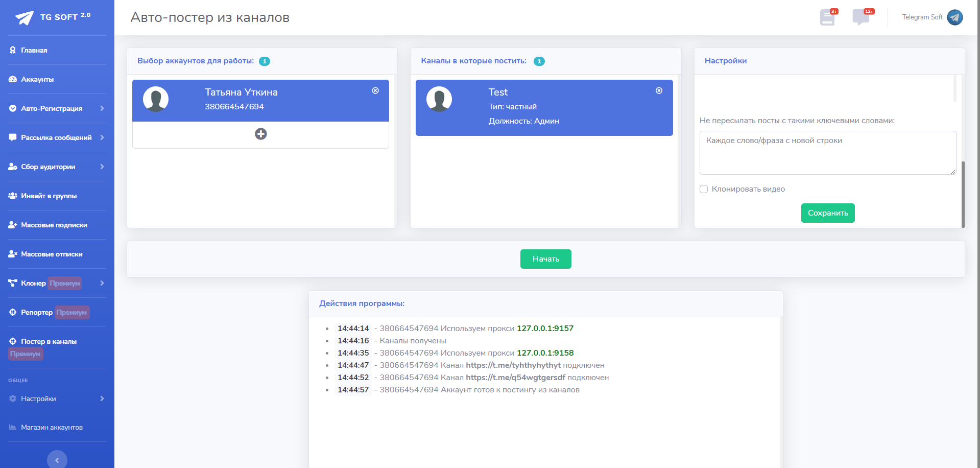The width and height of the screenshot is (980, 468).
Task: Click the Клонер network icon
Action: [13, 283]
